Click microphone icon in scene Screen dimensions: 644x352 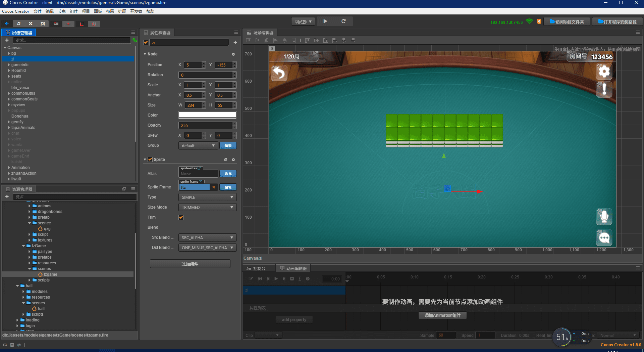[604, 217]
